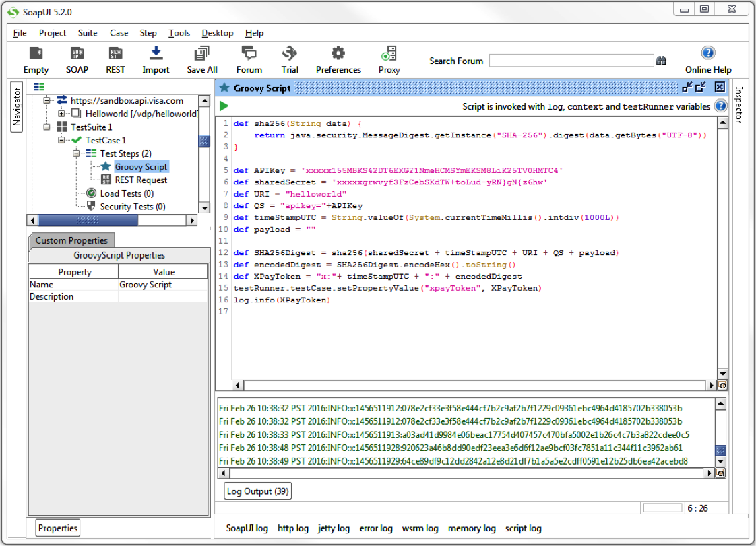Expand the Helloworld resource node
Screen dimensions: 756x546
click(61, 114)
